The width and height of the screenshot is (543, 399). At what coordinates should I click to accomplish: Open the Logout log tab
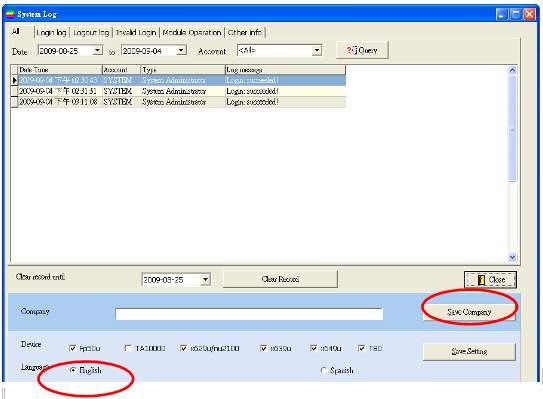[91, 32]
